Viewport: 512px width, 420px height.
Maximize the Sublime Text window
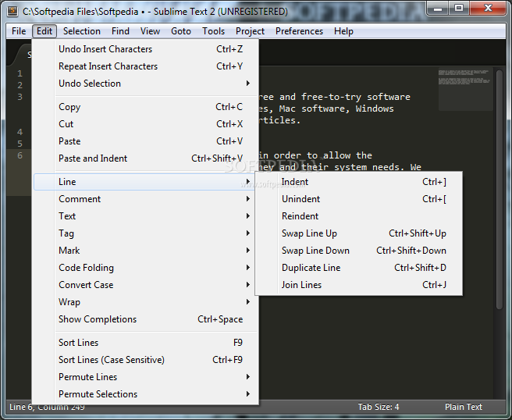coord(459,9)
